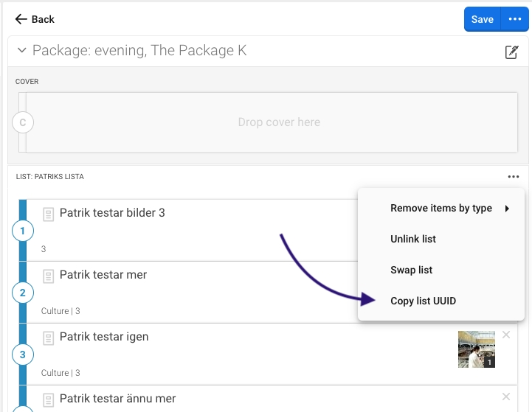The width and height of the screenshot is (532, 412).
Task: Select Unlink list from the menu
Action: (x=413, y=240)
